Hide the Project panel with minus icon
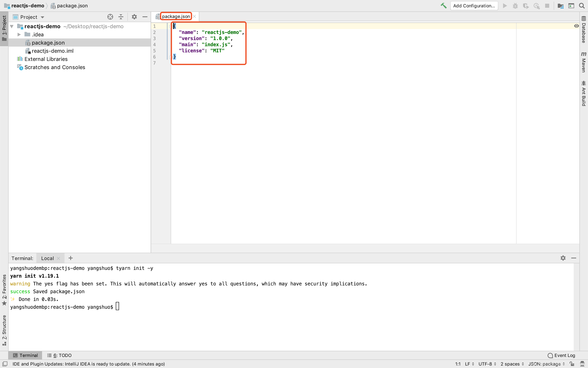588x368 pixels. (x=145, y=17)
